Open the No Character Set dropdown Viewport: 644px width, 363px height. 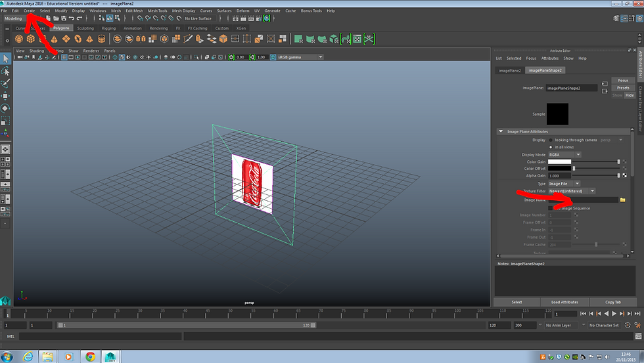pyautogui.click(x=605, y=326)
